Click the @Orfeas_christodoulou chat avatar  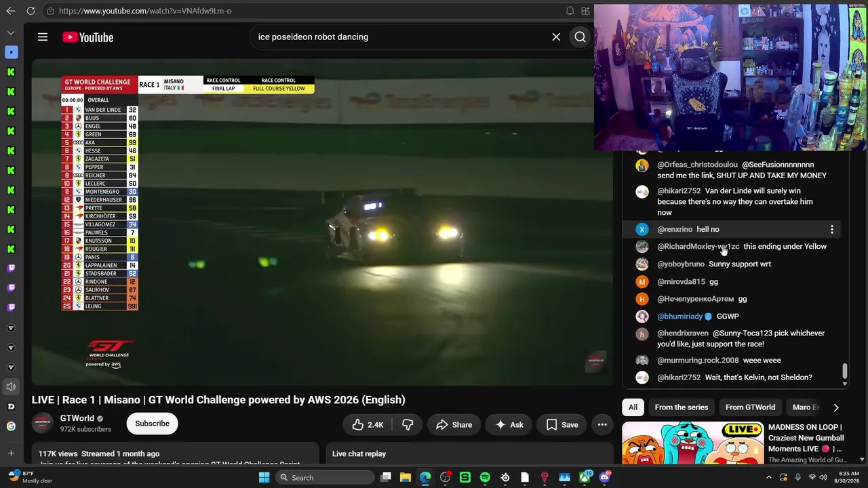(x=642, y=165)
